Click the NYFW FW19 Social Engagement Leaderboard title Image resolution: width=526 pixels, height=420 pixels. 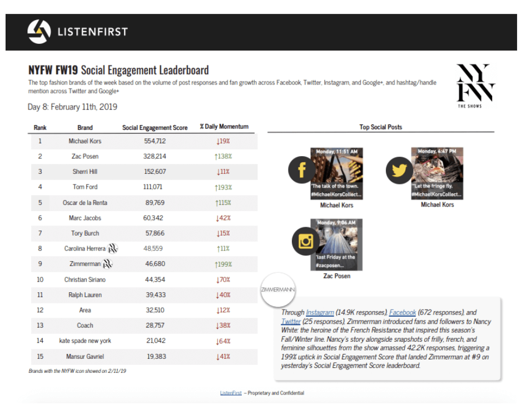(118, 70)
